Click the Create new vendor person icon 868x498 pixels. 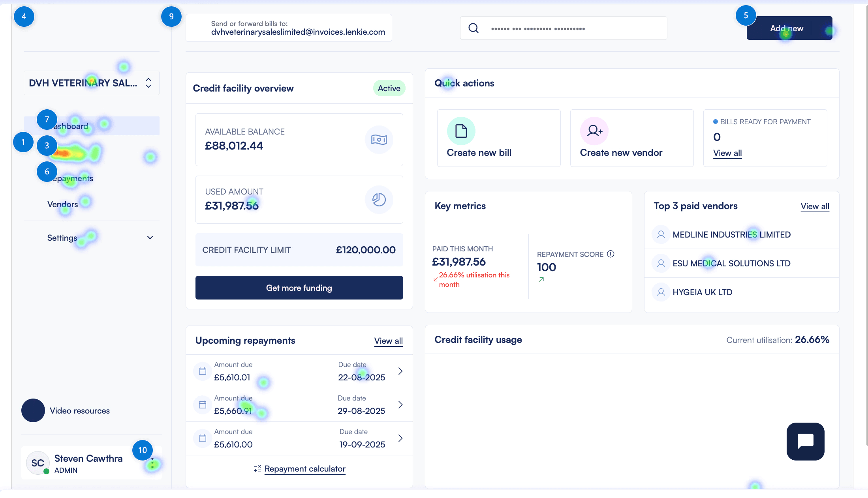(594, 131)
